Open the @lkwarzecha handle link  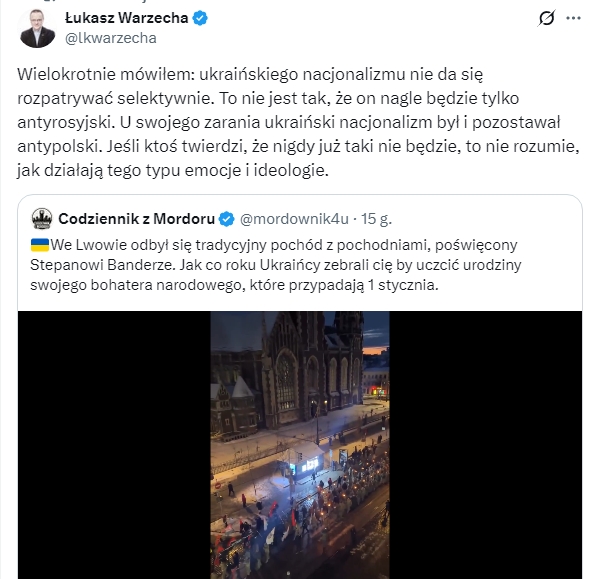pos(111,38)
